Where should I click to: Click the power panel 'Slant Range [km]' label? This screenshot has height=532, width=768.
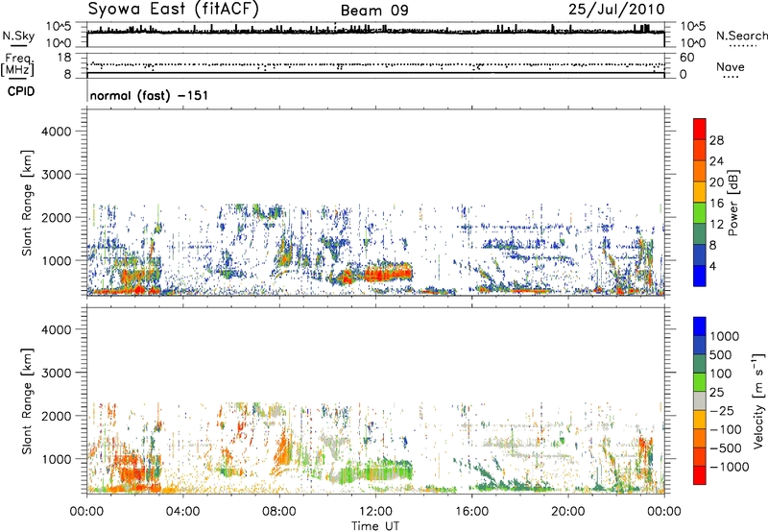(27, 203)
